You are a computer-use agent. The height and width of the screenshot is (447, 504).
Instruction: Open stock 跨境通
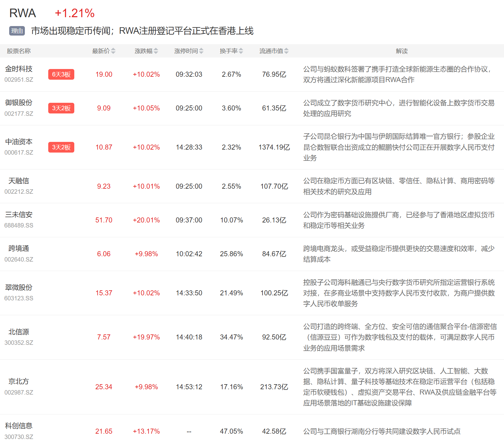(x=19, y=248)
